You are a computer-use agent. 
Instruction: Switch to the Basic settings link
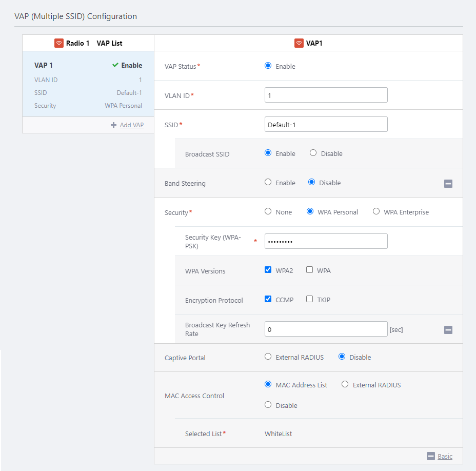click(x=445, y=456)
